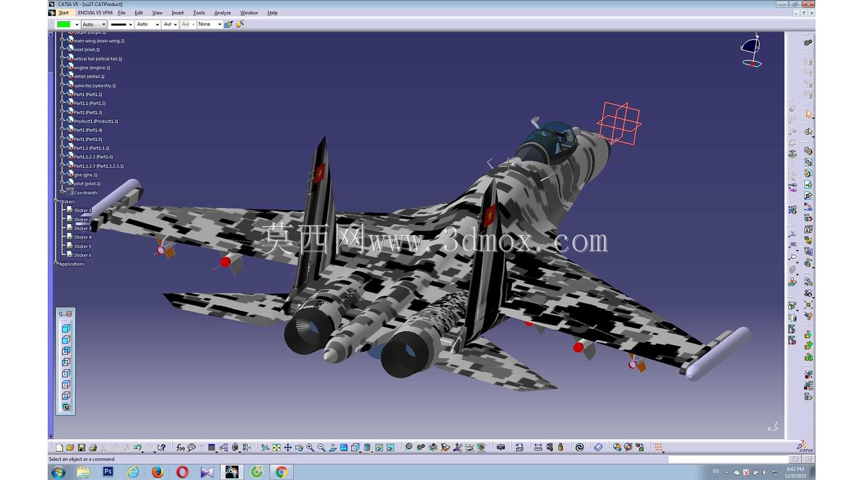Image resolution: width=868 pixels, height=480 pixels.
Task: Open Firefox from the taskbar
Action: (157, 472)
